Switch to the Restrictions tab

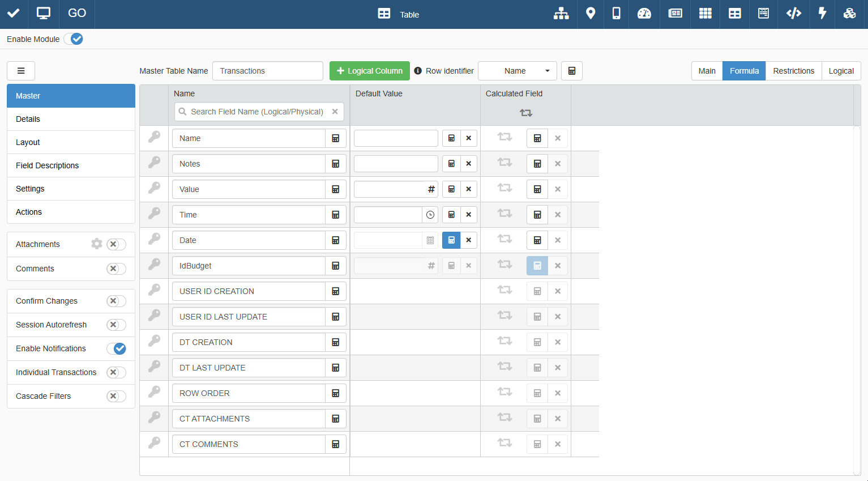pos(793,71)
